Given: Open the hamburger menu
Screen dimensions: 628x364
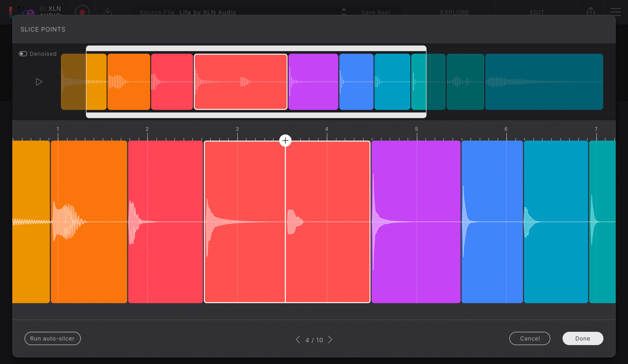Looking at the screenshot, I should coord(616,12).
